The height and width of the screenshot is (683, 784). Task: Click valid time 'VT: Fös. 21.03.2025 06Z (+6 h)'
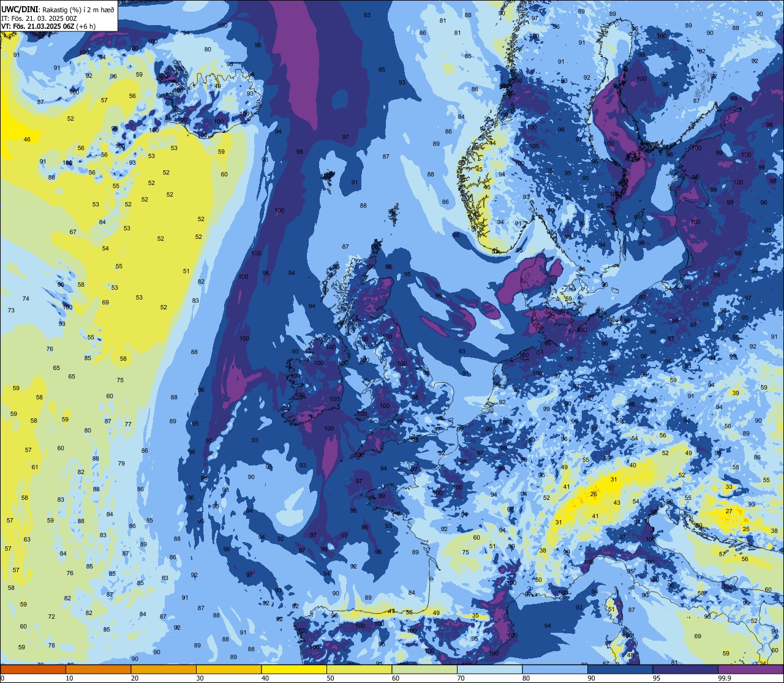point(48,26)
